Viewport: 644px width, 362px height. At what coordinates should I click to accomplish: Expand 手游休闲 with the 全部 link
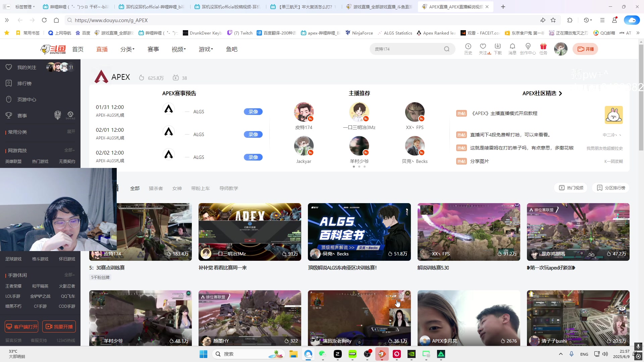[69, 275]
